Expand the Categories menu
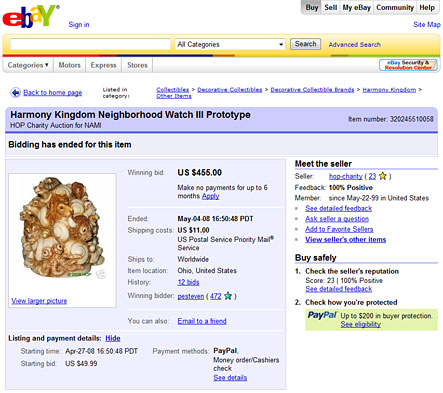This screenshot has width=443, height=393. (28, 65)
